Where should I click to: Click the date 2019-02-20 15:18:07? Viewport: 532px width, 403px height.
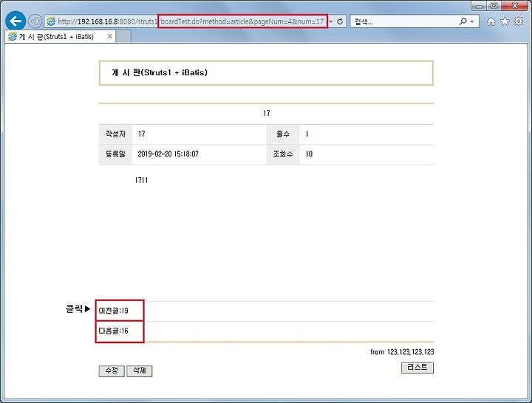168,154
